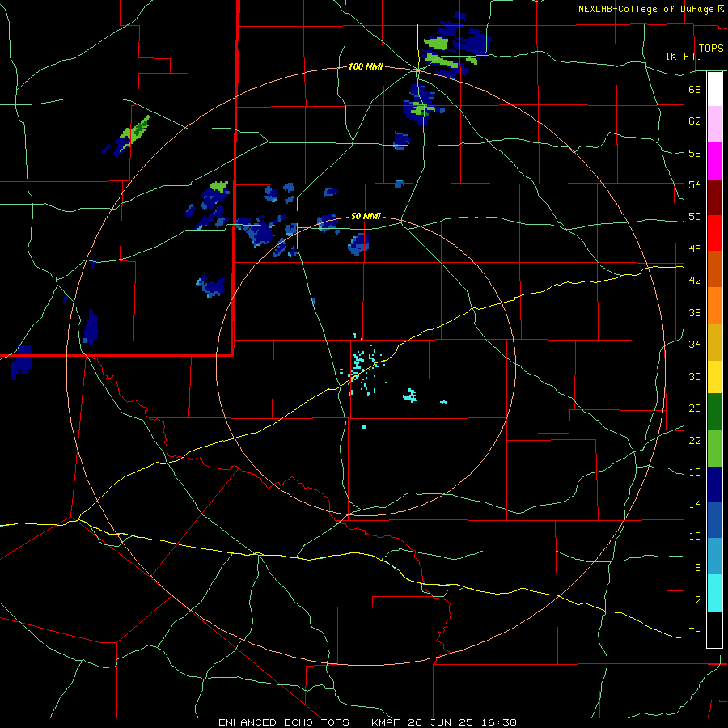
Task: Click the NEXLAB-College of DuPage credit text
Action: (645, 9)
